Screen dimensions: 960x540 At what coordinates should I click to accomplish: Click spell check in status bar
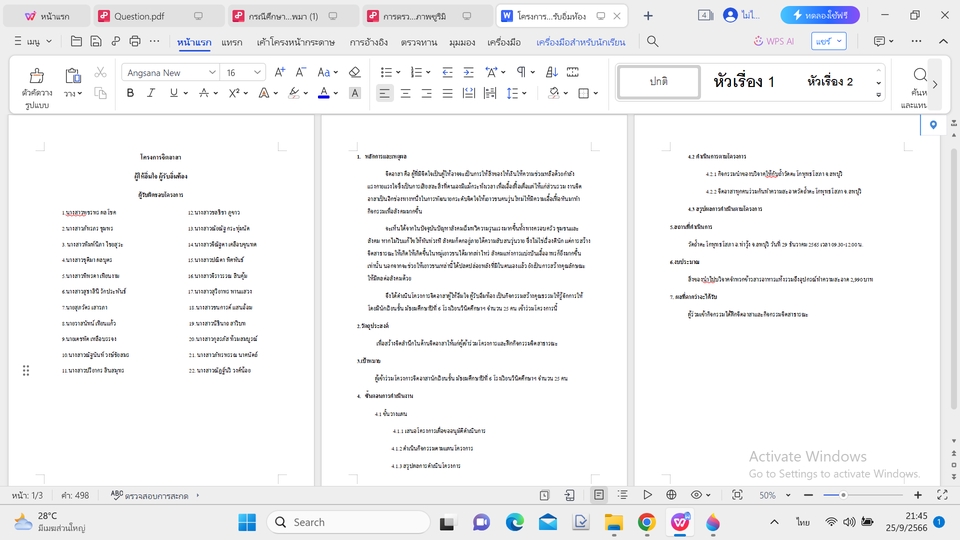coord(149,495)
